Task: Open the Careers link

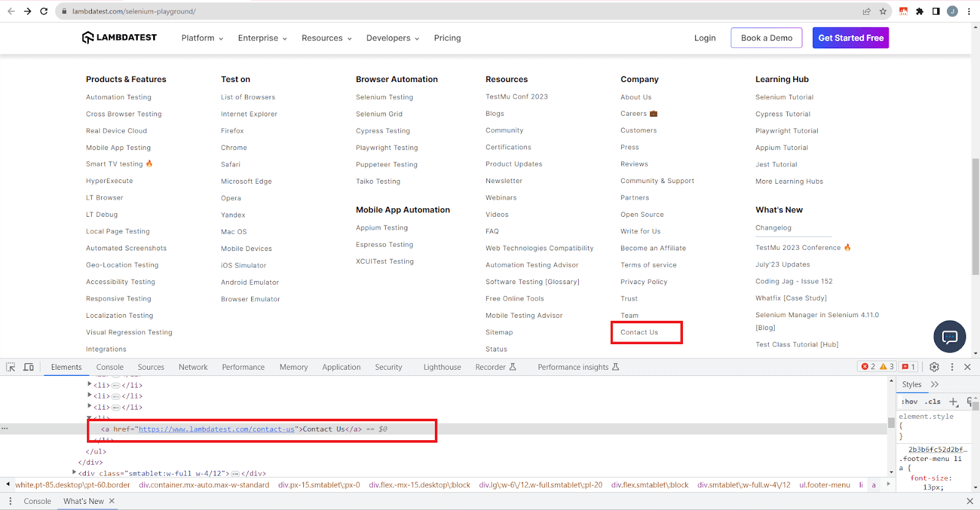Action: point(639,113)
